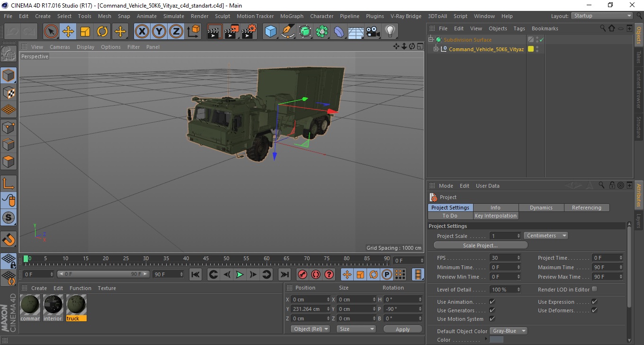644x345 pixels.
Task: Switch to Texture mode
Action: 9,92
